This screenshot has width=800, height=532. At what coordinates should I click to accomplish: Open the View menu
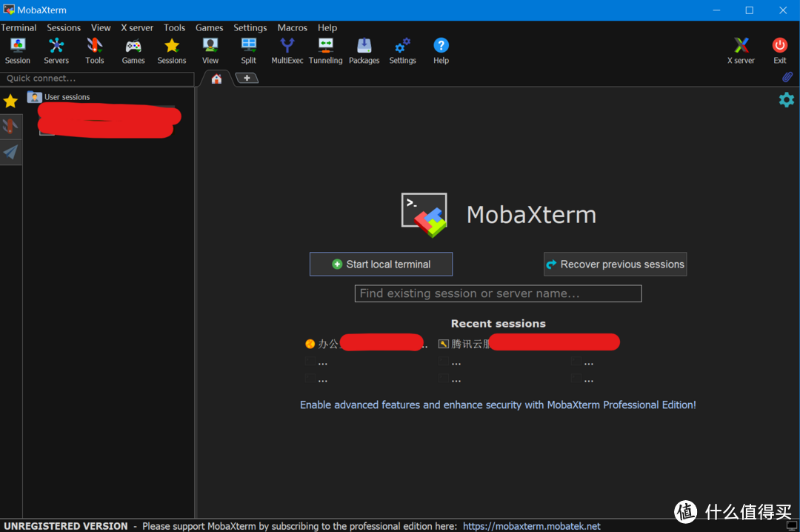pos(101,27)
